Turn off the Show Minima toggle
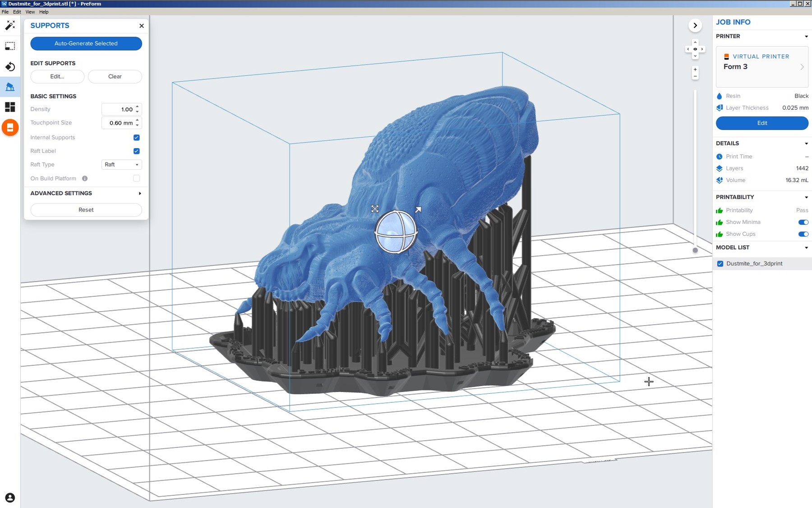812x508 pixels. [803, 222]
